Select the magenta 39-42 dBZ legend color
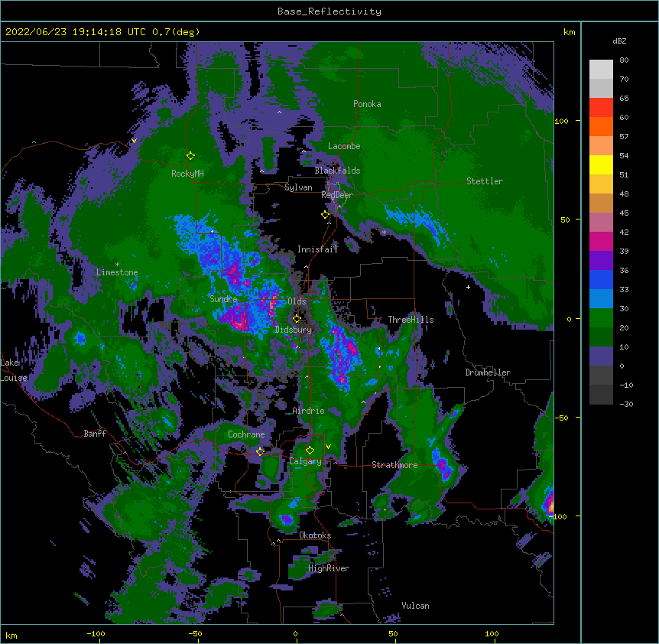The image size is (659, 644). (x=601, y=241)
